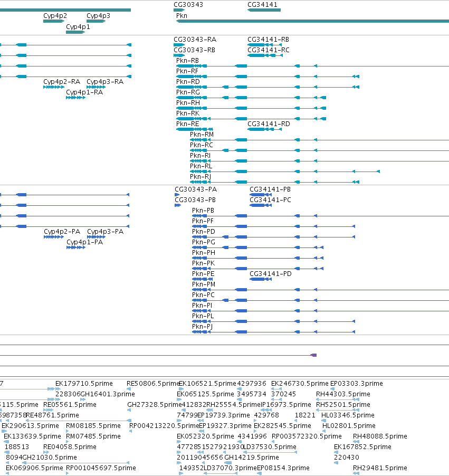
Task: Open EST GH14219.5prime
Action: [251, 458]
